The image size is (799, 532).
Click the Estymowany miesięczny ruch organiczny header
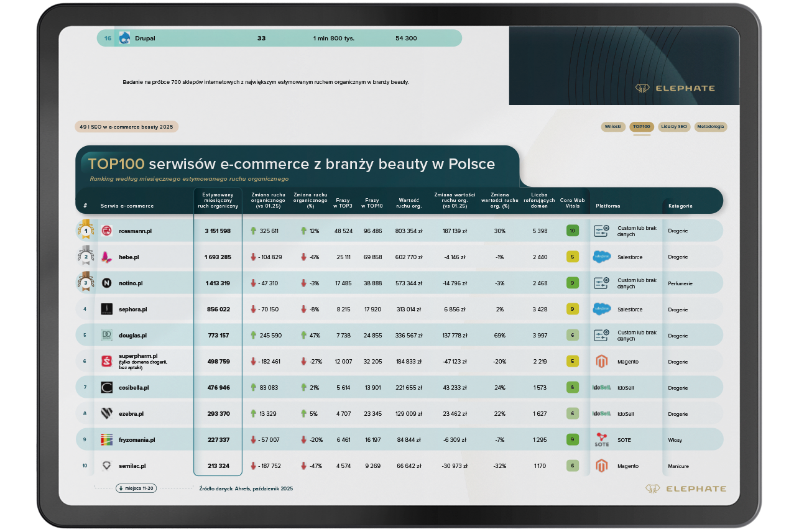[x=218, y=200]
